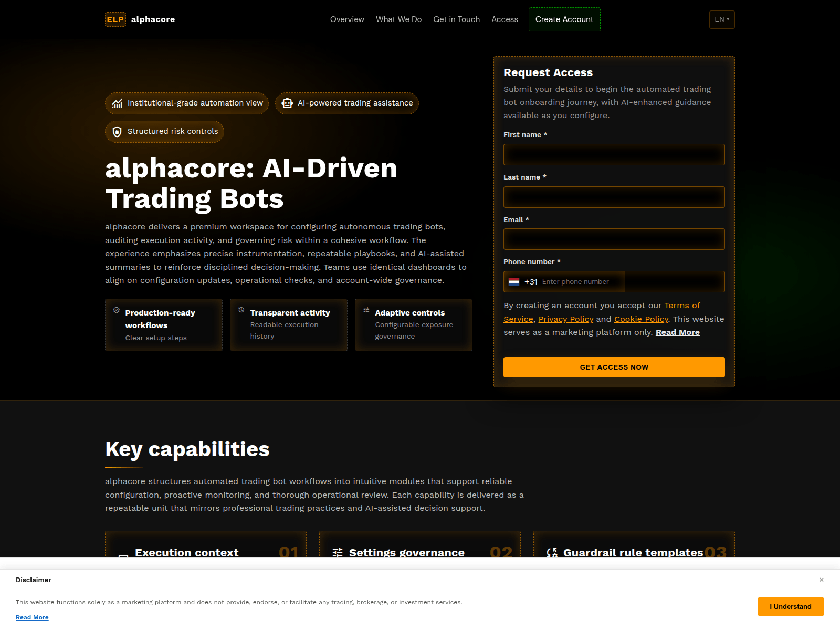Open the Access nav link

coord(505,19)
